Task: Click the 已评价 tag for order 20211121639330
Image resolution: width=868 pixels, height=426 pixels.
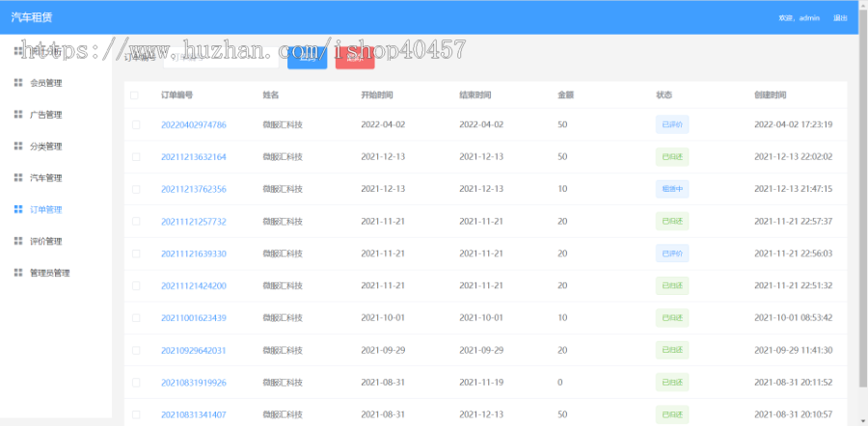Action: pos(672,253)
